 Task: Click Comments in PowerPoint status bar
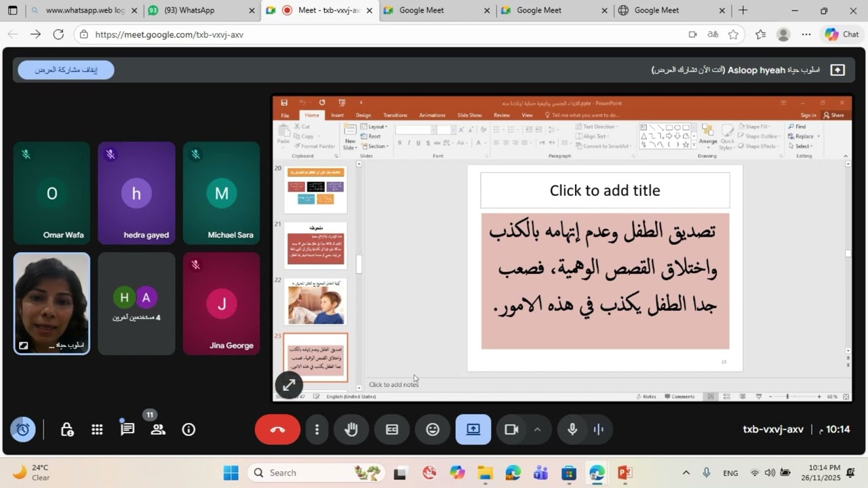(x=680, y=396)
